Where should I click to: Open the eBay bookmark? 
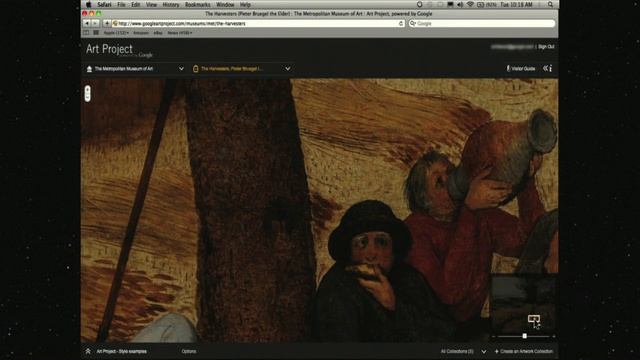(x=158, y=33)
